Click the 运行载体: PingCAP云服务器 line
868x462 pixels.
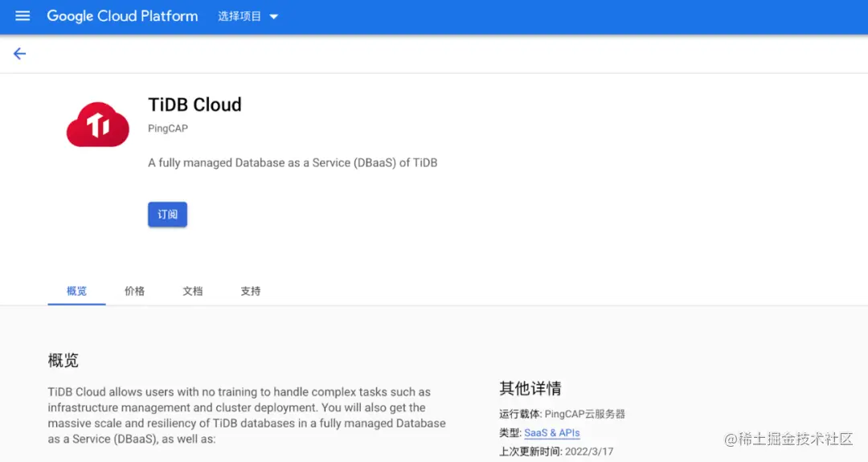(x=562, y=414)
